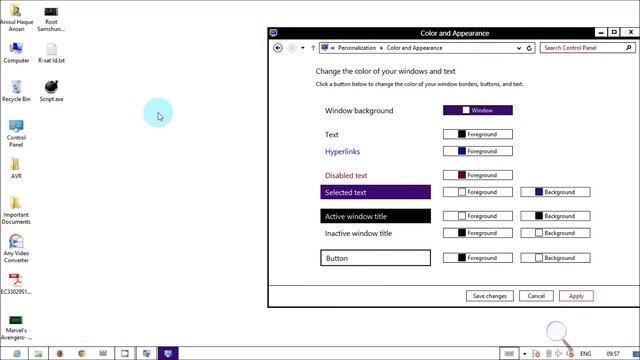Open the Computer desktop icon
This screenshot has width=640, height=360.
click(x=16, y=53)
